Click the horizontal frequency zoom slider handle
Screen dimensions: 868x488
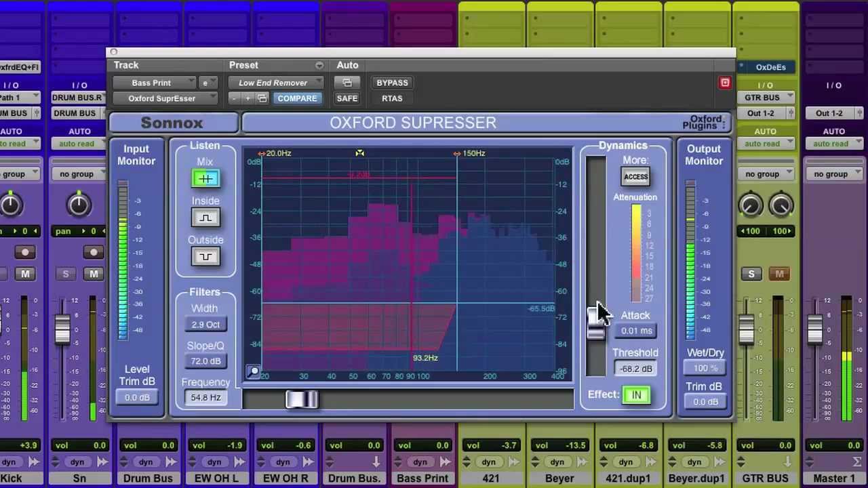tap(302, 400)
